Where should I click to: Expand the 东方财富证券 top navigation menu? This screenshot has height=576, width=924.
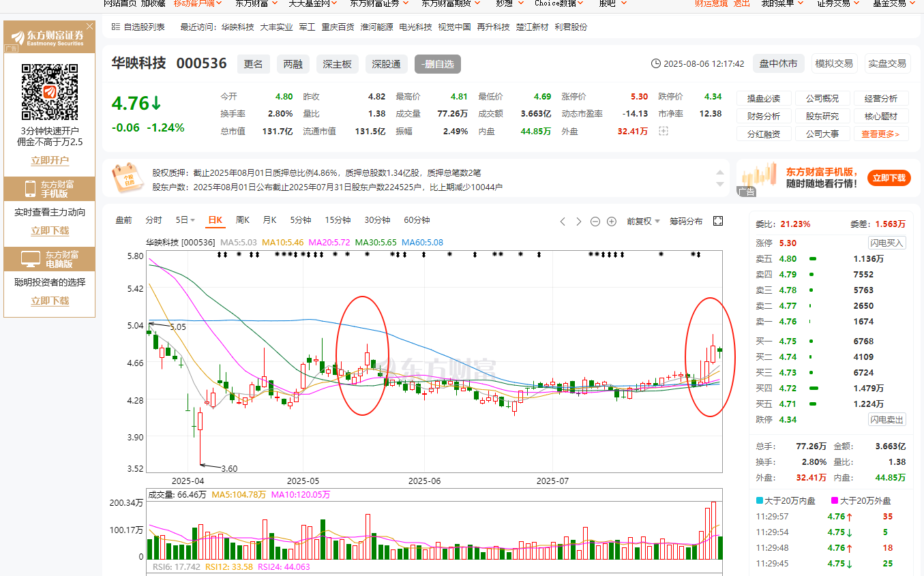(x=379, y=3)
